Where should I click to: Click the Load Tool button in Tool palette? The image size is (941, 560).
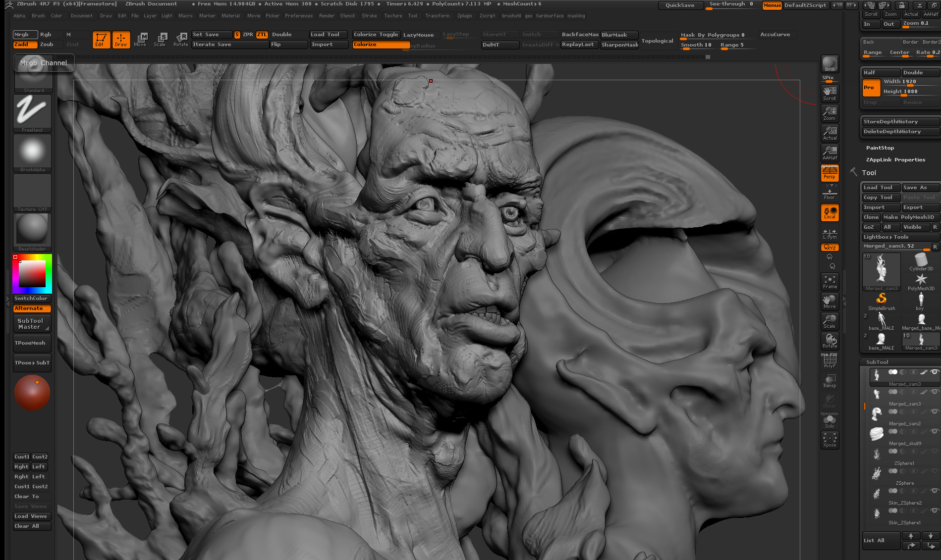click(881, 188)
